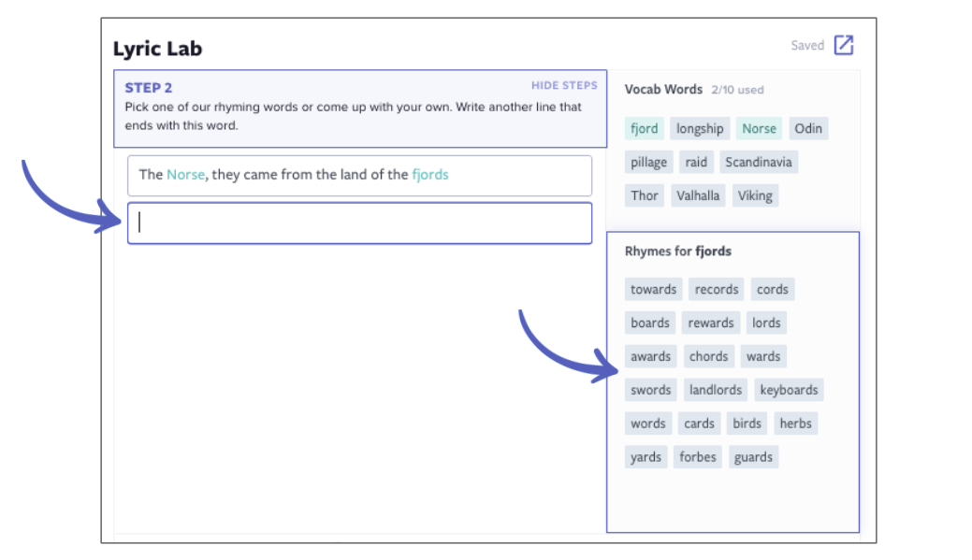Click the linked word 'fjords' in the first line
Image resolution: width=972 pixels, height=560 pixels.
[x=430, y=175]
